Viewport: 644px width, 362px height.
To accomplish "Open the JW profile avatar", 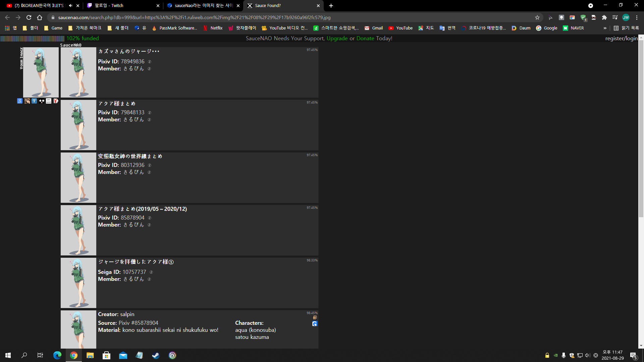I will 626,17.
